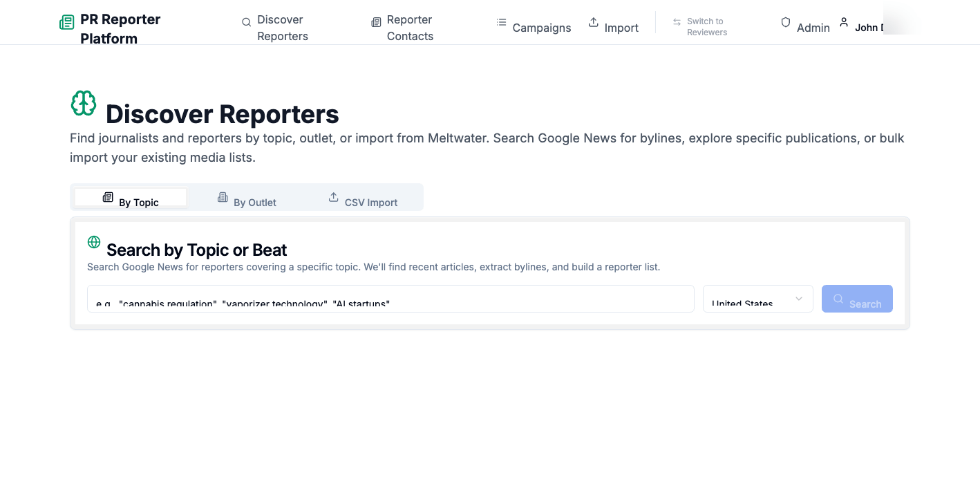Open the Campaigns section
Screen dimensions: 980x502
point(541,28)
